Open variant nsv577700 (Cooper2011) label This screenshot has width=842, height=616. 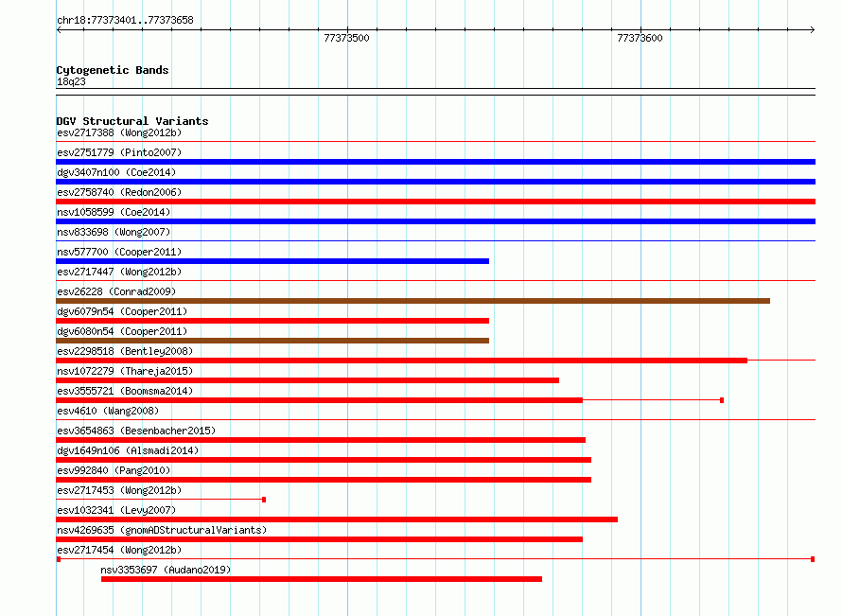[119, 252]
